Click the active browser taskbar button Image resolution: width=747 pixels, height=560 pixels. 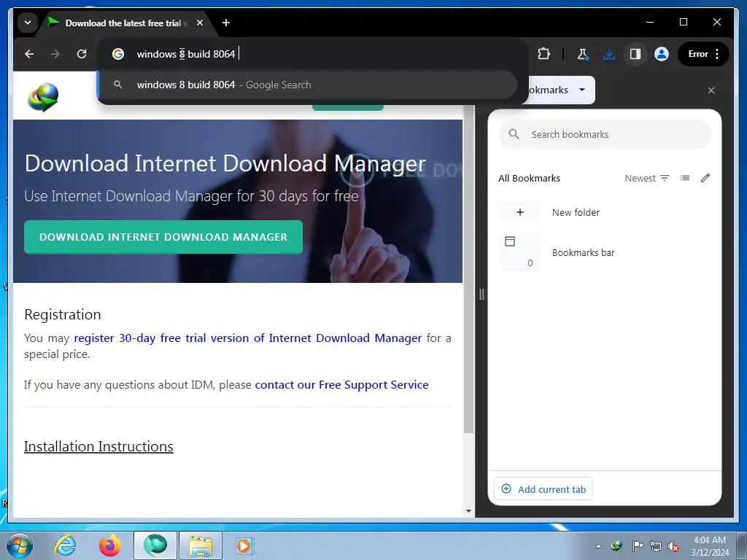tap(155, 545)
